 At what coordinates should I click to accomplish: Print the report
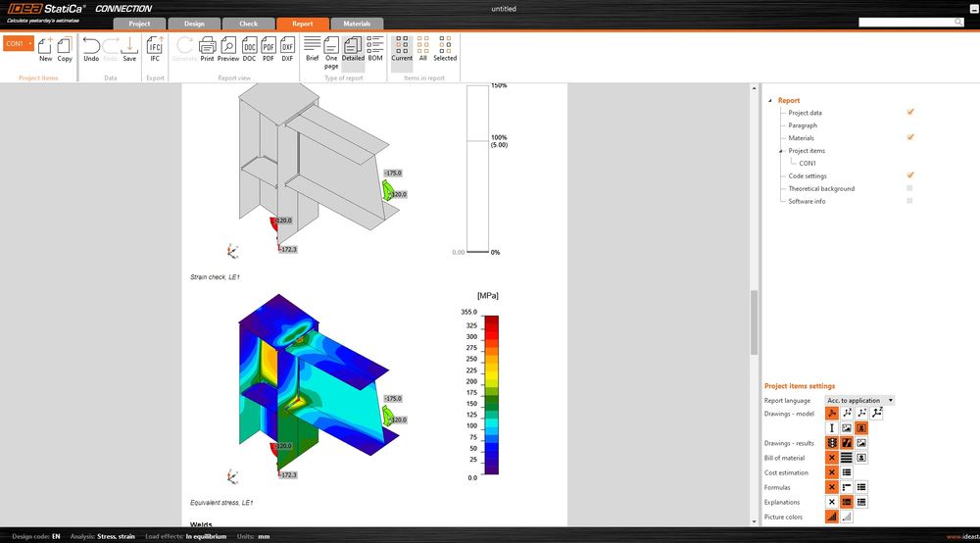(x=207, y=49)
